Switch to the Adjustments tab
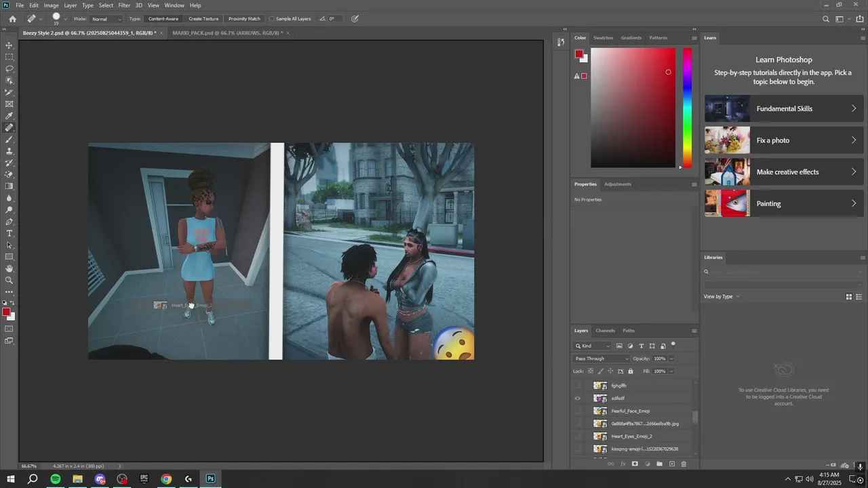Image resolution: width=868 pixels, height=488 pixels. pyautogui.click(x=618, y=184)
